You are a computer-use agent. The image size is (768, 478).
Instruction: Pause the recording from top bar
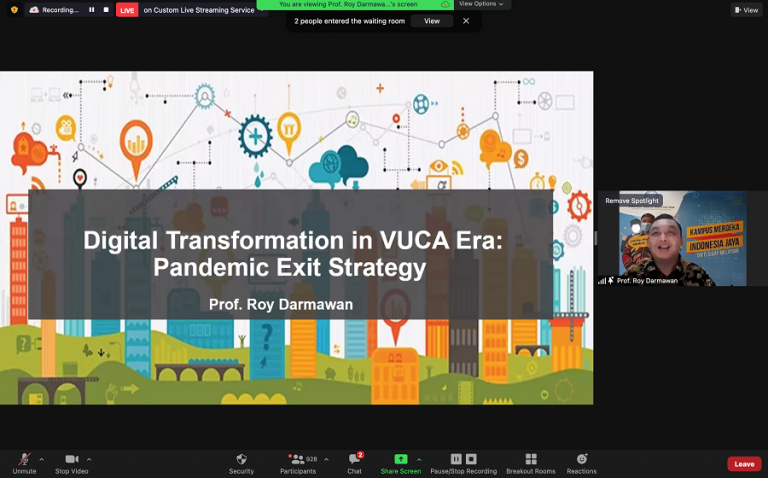coord(91,10)
